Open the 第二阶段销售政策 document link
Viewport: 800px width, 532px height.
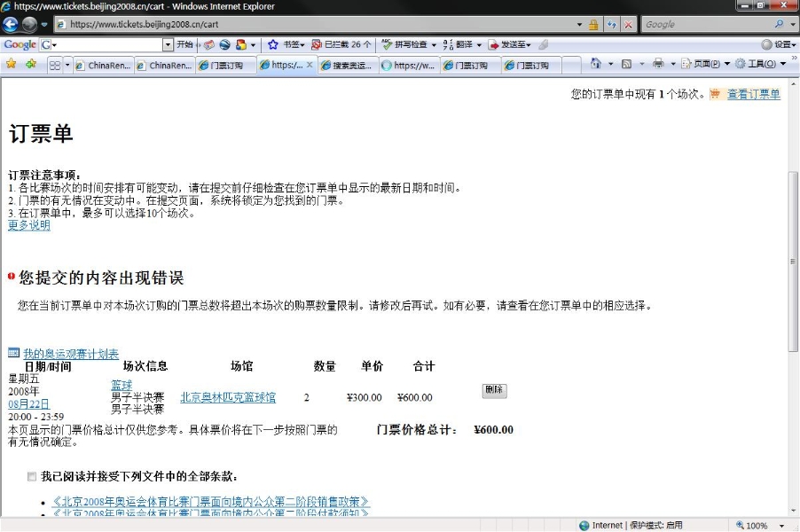(x=211, y=502)
